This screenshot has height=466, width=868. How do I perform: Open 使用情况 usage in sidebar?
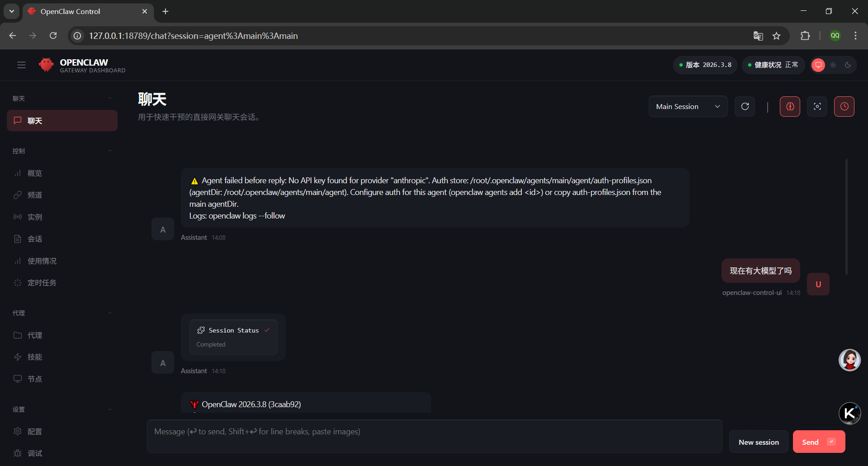pyautogui.click(x=62, y=261)
